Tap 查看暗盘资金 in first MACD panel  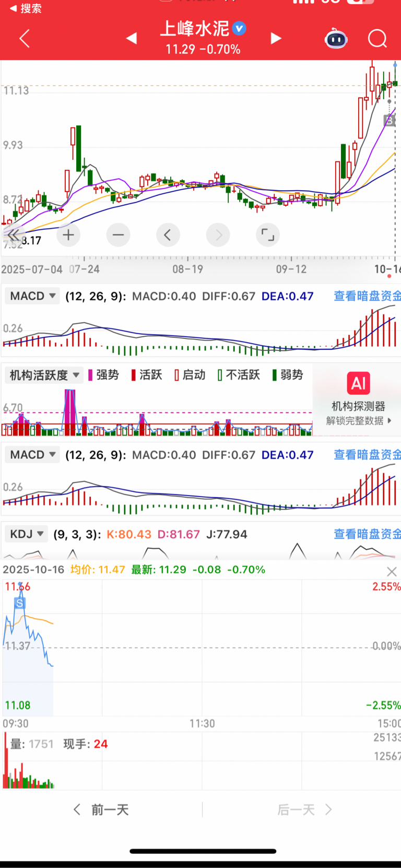[x=367, y=296]
